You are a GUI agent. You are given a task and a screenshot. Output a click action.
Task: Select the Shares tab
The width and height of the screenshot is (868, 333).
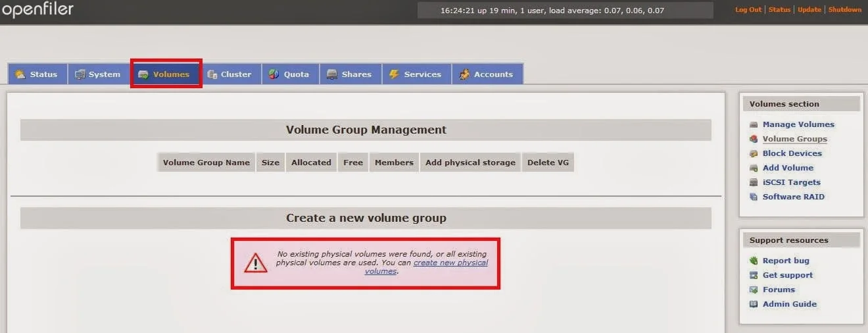click(349, 74)
